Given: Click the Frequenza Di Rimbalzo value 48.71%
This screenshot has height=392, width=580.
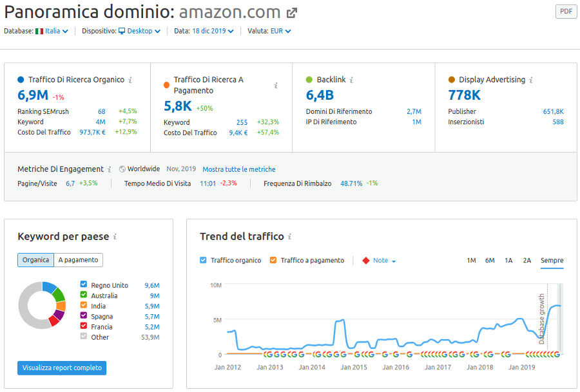Looking at the screenshot, I should pos(351,183).
